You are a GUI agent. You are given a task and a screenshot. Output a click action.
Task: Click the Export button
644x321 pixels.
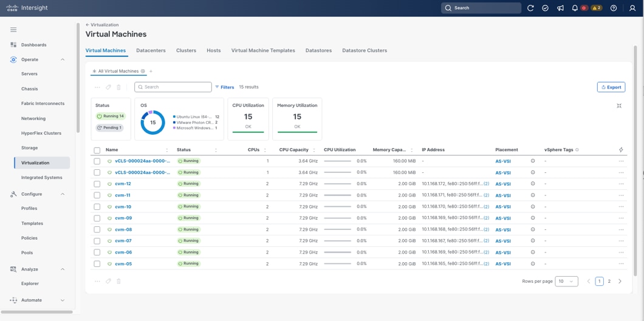(x=611, y=87)
